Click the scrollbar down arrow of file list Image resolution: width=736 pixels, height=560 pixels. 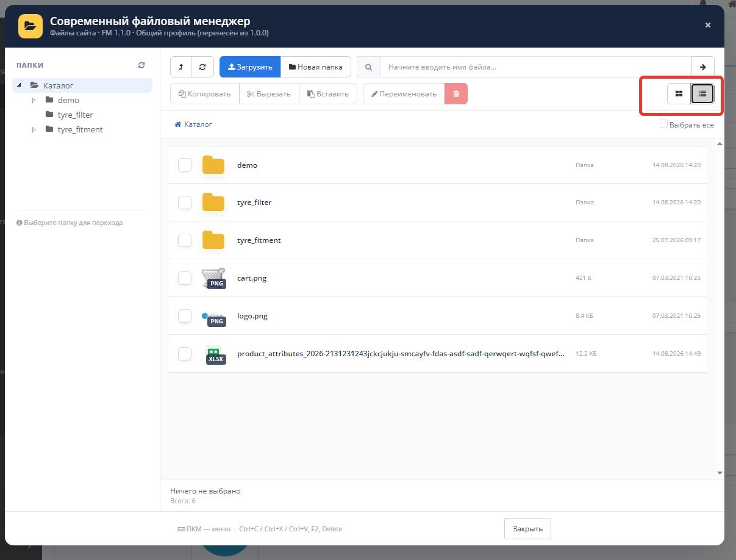720,473
